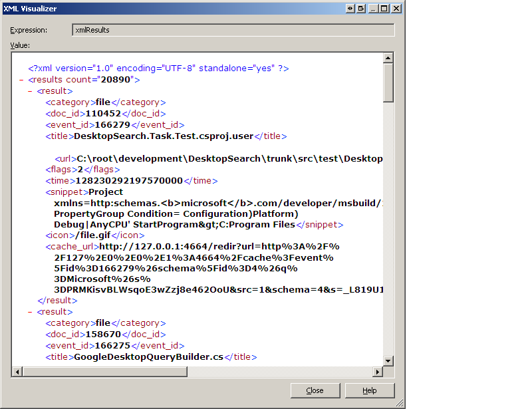Click the DesktopSearch.Task.Test.csproj.user title text
This screenshot has width=532, height=409.
(x=164, y=136)
